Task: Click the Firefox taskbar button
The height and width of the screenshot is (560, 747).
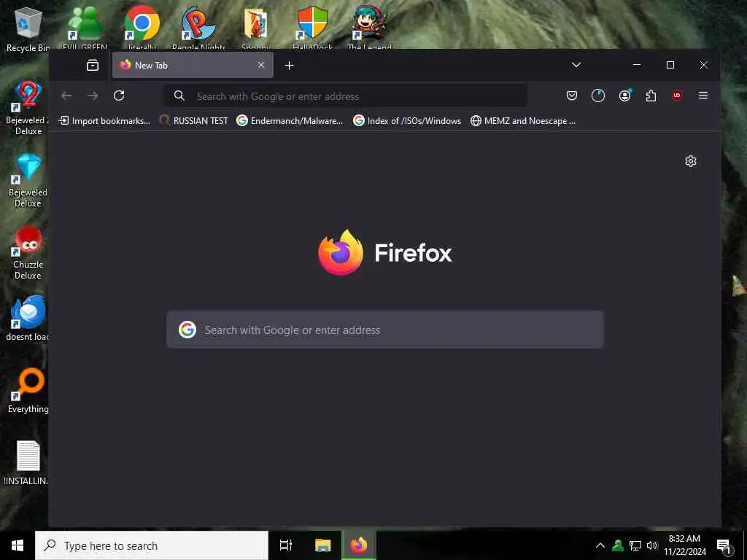Action: coord(359,545)
